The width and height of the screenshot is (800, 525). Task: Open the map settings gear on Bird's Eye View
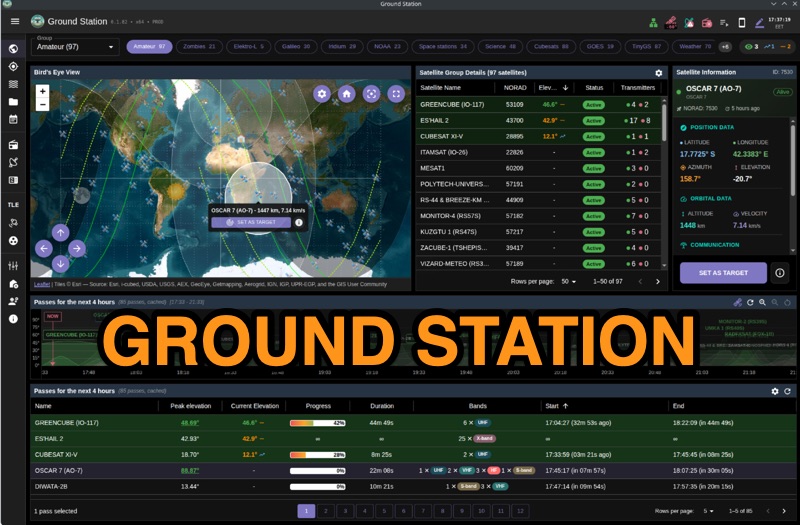(321, 93)
